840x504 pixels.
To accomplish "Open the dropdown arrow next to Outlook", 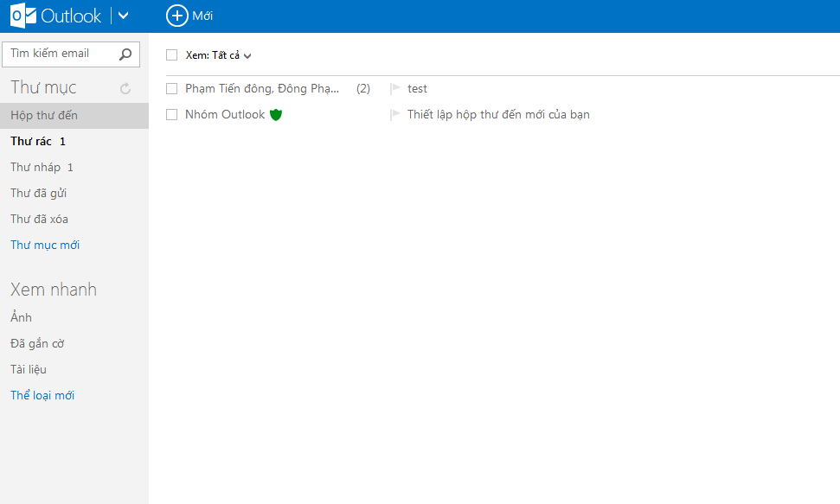I will [123, 16].
